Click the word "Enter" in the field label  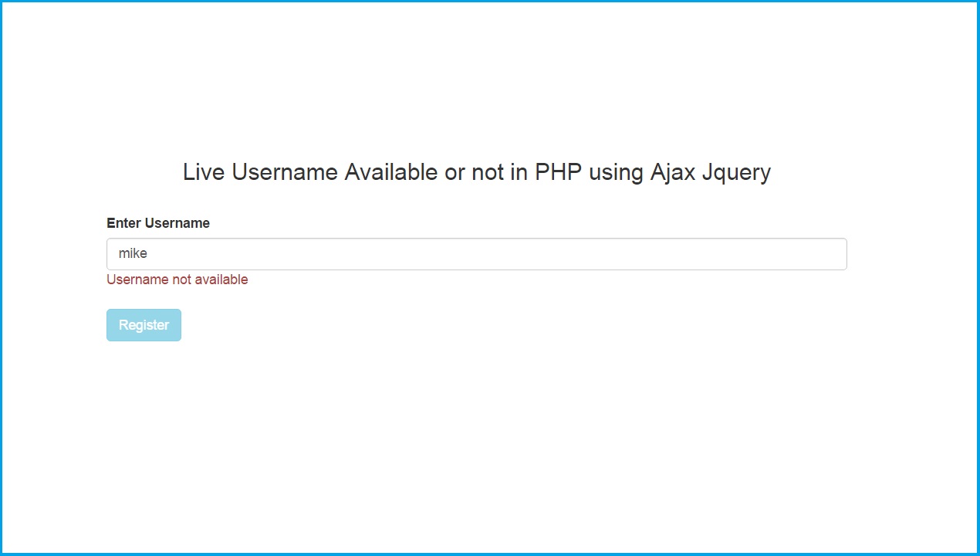click(x=123, y=223)
